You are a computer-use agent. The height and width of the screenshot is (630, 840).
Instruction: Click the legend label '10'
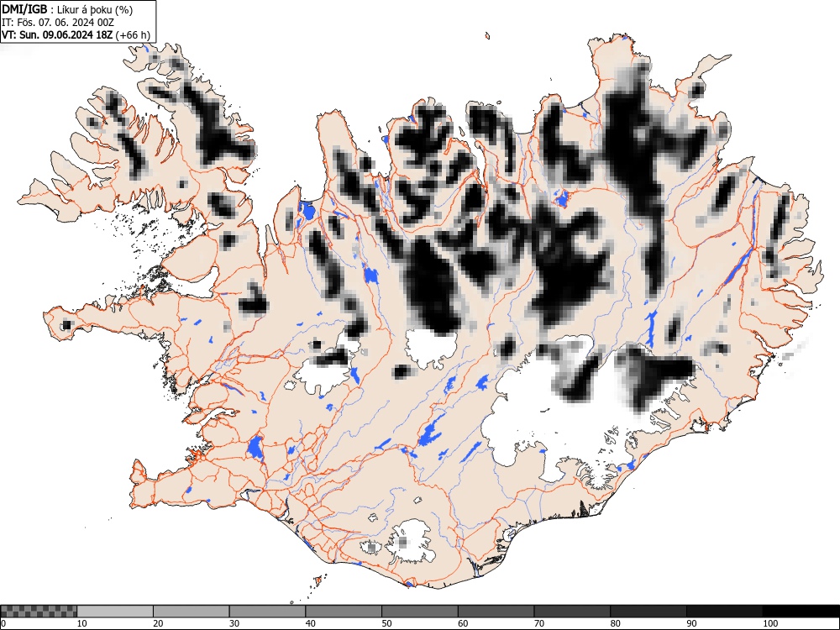pos(82,623)
